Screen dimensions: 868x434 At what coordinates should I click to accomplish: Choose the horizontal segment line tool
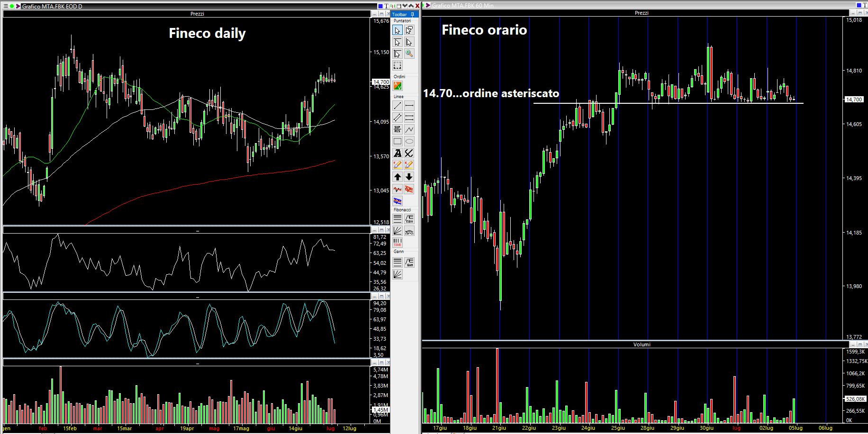pyautogui.click(x=409, y=106)
